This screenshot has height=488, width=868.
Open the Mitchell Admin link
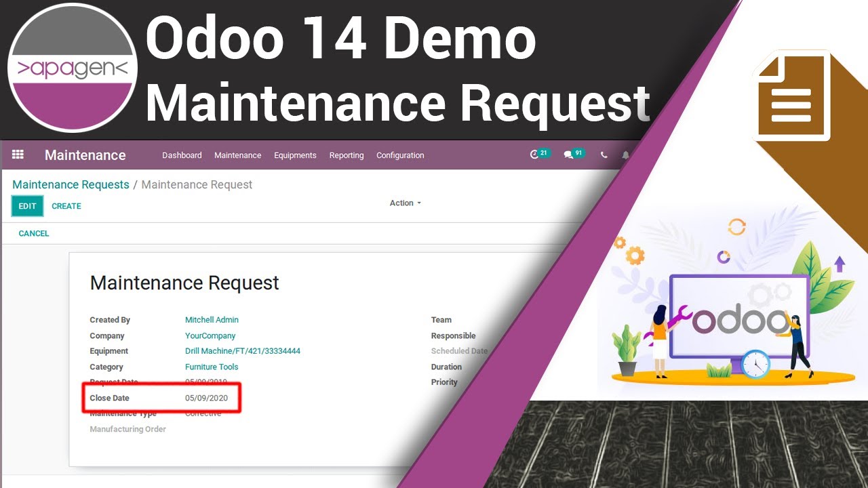(x=212, y=320)
